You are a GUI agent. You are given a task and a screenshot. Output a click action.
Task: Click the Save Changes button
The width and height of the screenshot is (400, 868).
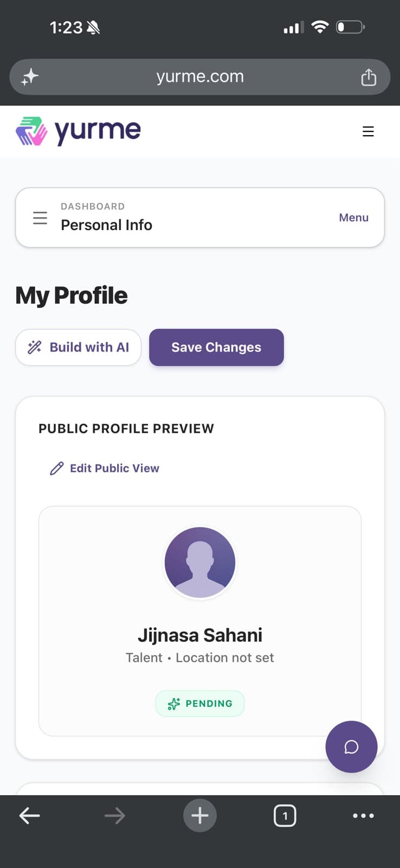click(x=216, y=347)
